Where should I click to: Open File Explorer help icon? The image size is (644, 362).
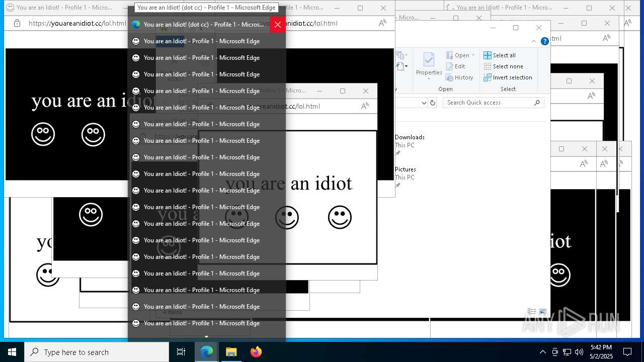pyautogui.click(x=544, y=41)
